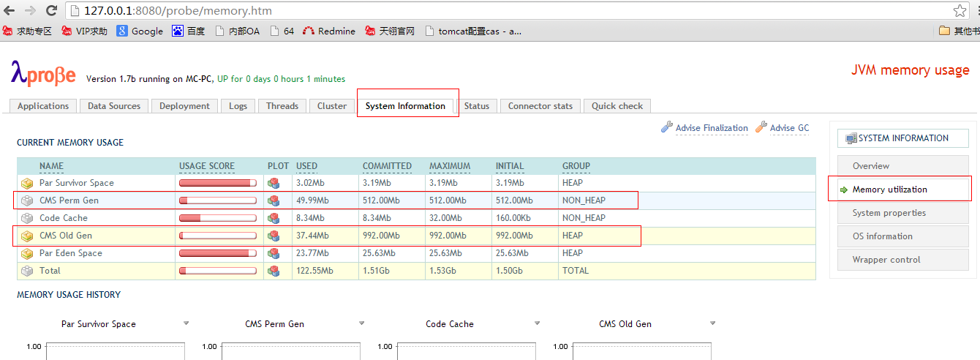980x360 pixels.
Task: Open plot icon for CMS Old Gen
Action: (274, 236)
